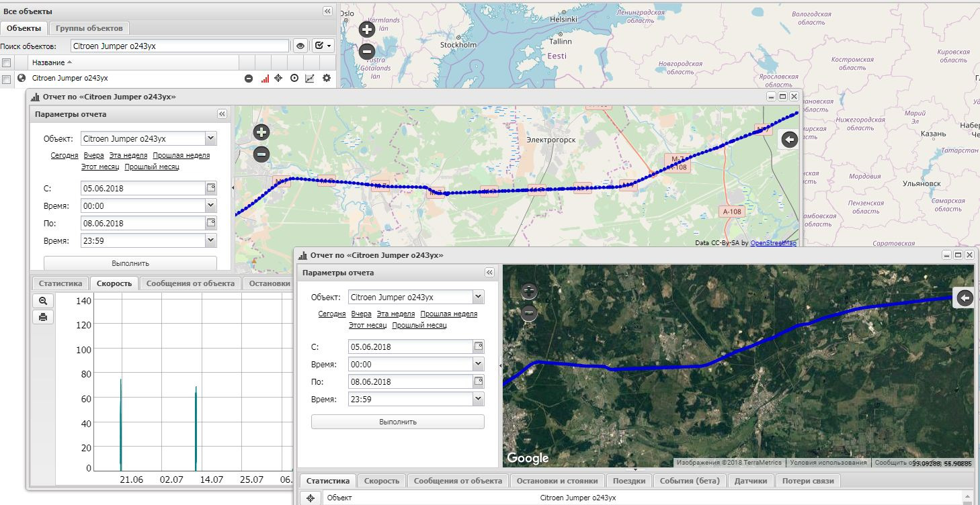Viewport: 980px width, 505px height.
Task: Click 'Вчера' link in back report window
Action: [x=94, y=155]
